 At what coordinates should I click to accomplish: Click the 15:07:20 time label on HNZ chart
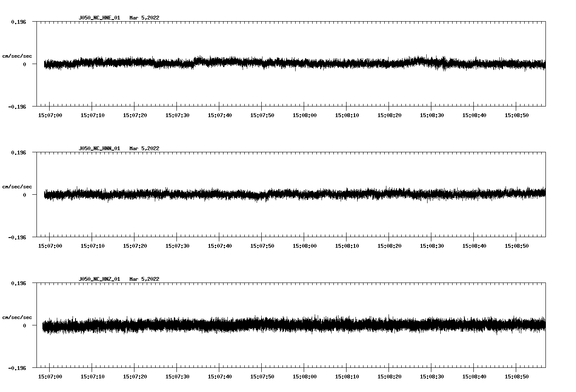(135, 377)
